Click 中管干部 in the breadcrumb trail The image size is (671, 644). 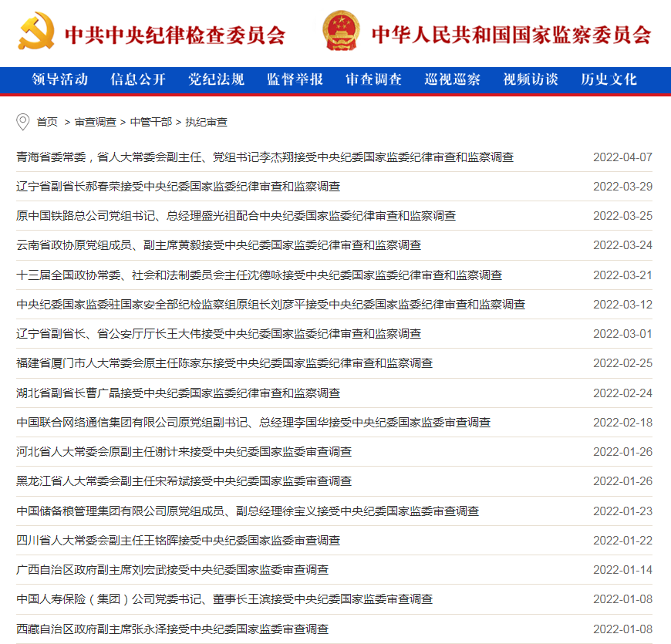151,123
